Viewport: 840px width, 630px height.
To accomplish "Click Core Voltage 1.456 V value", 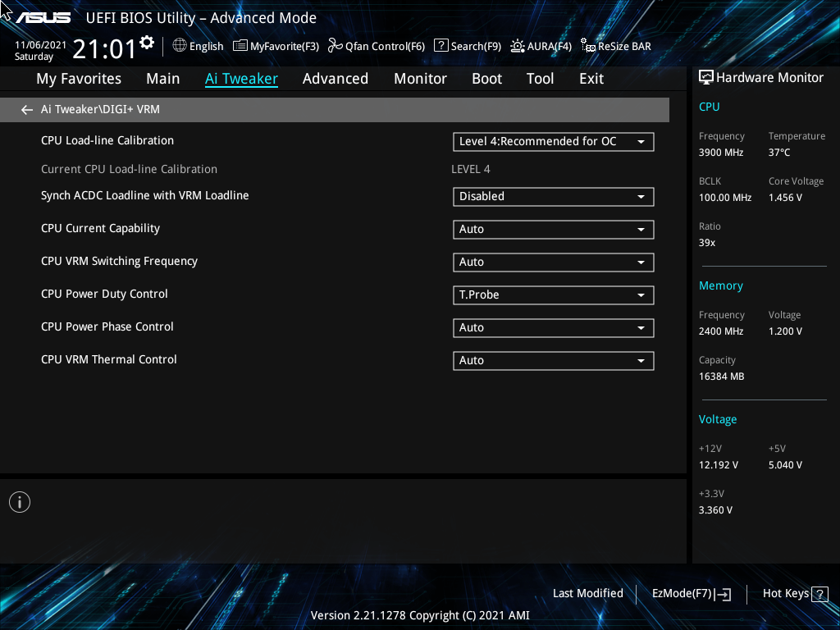I will (x=785, y=198).
